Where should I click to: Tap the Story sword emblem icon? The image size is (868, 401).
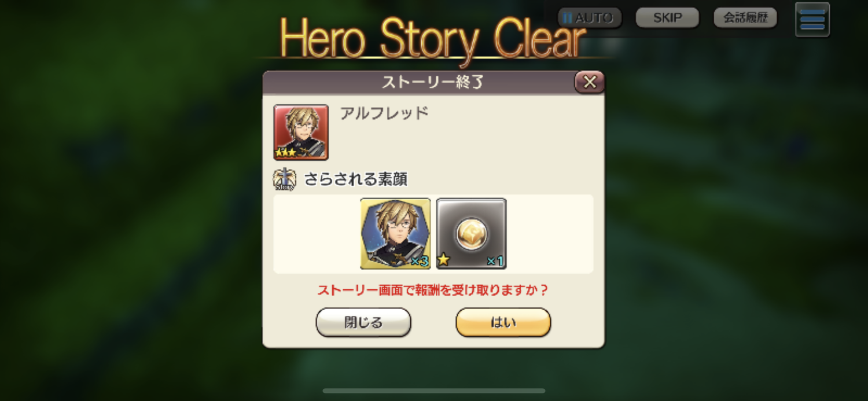(284, 179)
